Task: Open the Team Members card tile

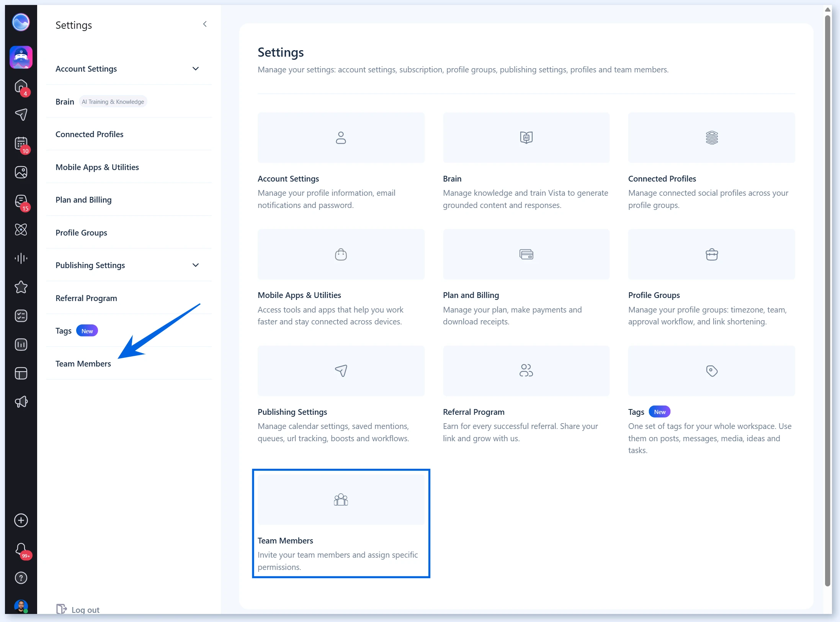Action: click(x=341, y=523)
